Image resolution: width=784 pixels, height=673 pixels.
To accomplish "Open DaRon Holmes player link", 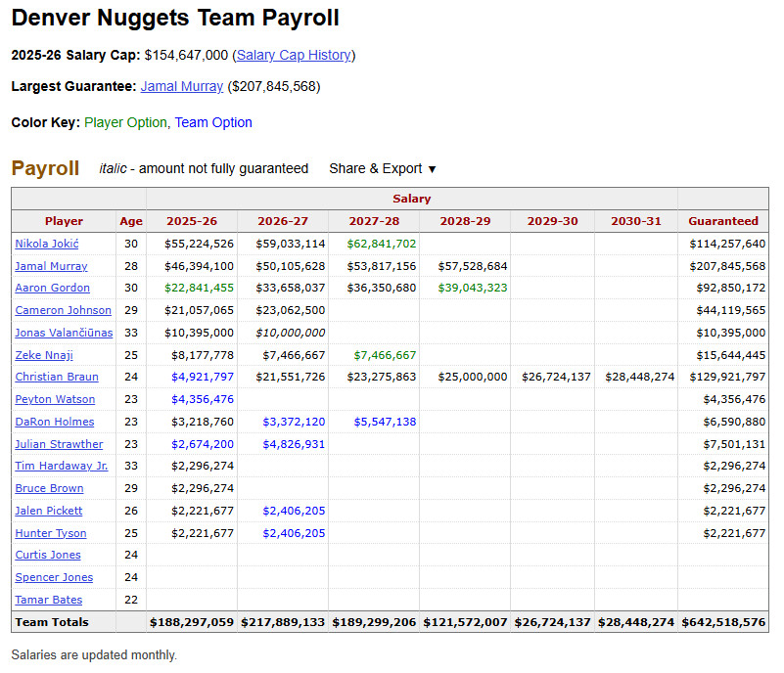I will 55,422.
